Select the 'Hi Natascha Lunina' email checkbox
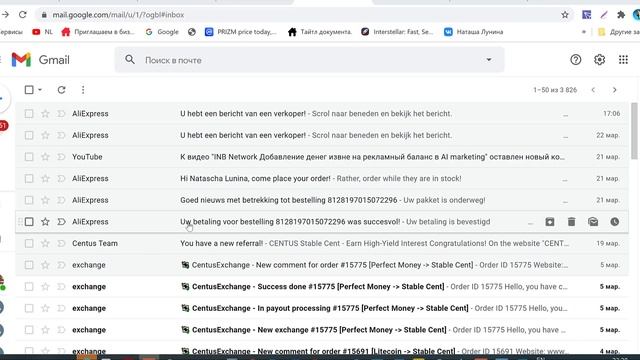This screenshot has height=360, width=640. pyautogui.click(x=29, y=178)
